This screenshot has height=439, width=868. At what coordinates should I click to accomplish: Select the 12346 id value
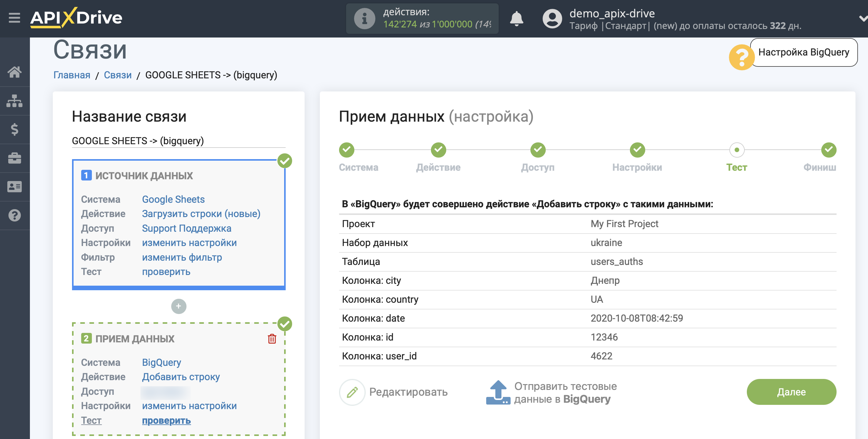click(x=604, y=337)
